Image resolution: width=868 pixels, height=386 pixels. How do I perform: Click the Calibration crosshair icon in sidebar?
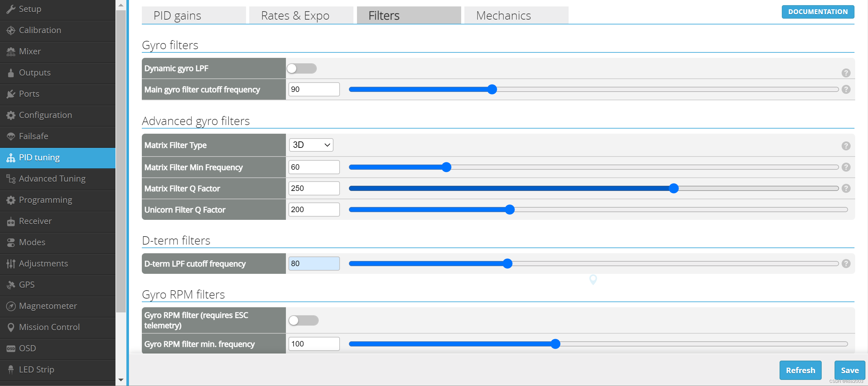pos(11,30)
